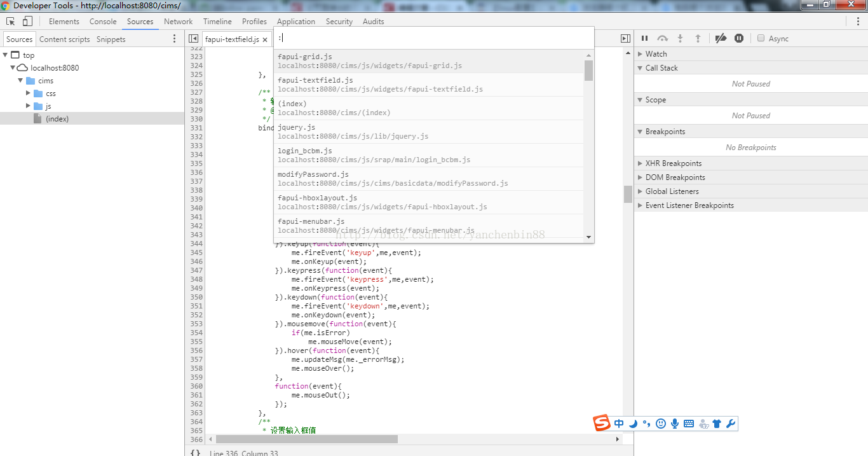Toggle pause on exceptions icon
This screenshot has height=456, width=868.
pyautogui.click(x=739, y=38)
